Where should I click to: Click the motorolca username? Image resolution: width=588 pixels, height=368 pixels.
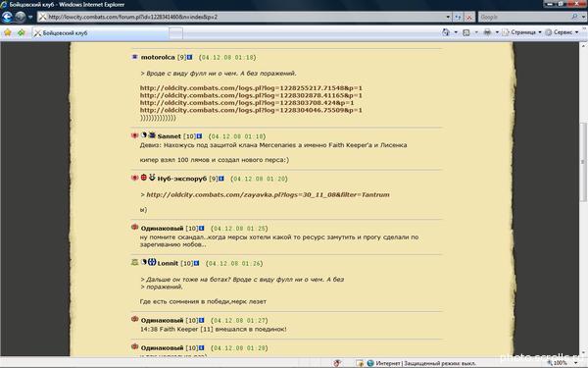[x=158, y=57]
